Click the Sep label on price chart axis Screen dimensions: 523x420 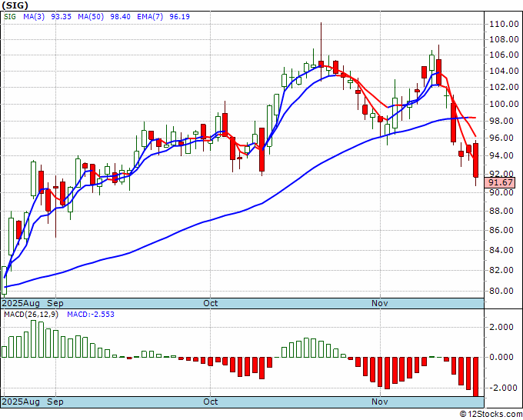tap(55, 303)
